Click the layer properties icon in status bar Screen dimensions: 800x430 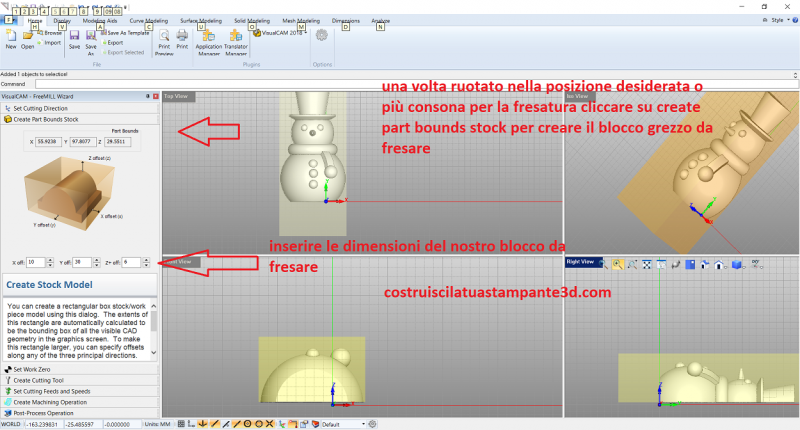[x=304, y=424]
